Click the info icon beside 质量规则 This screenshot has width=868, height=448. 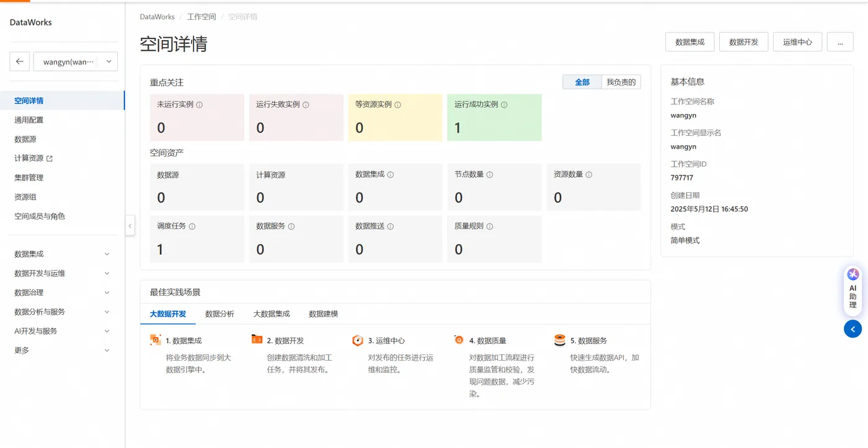490,226
